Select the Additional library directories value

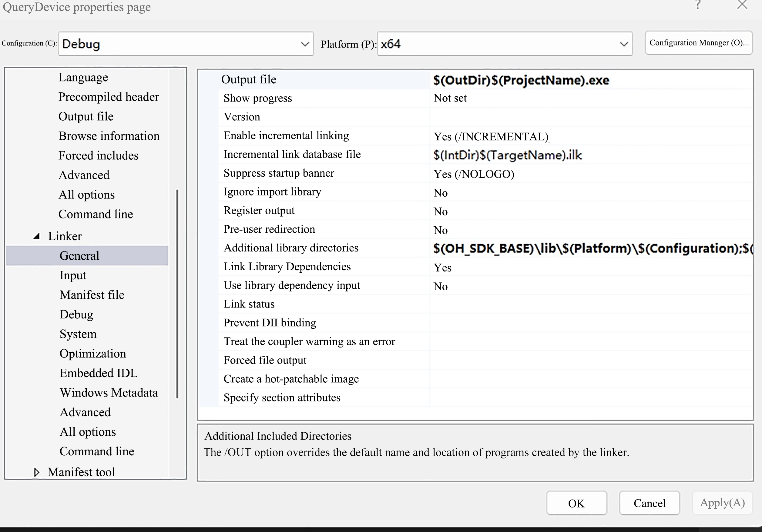tap(591, 248)
